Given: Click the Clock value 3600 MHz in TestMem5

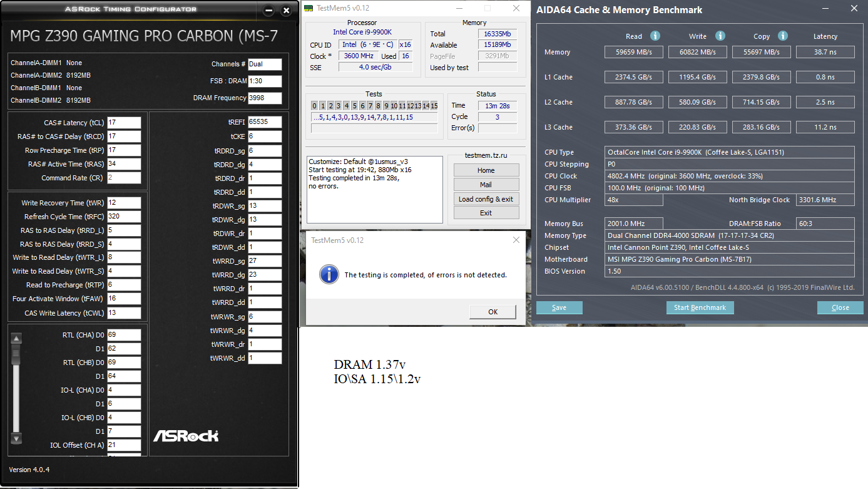Looking at the screenshot, I should coord(359,56).
